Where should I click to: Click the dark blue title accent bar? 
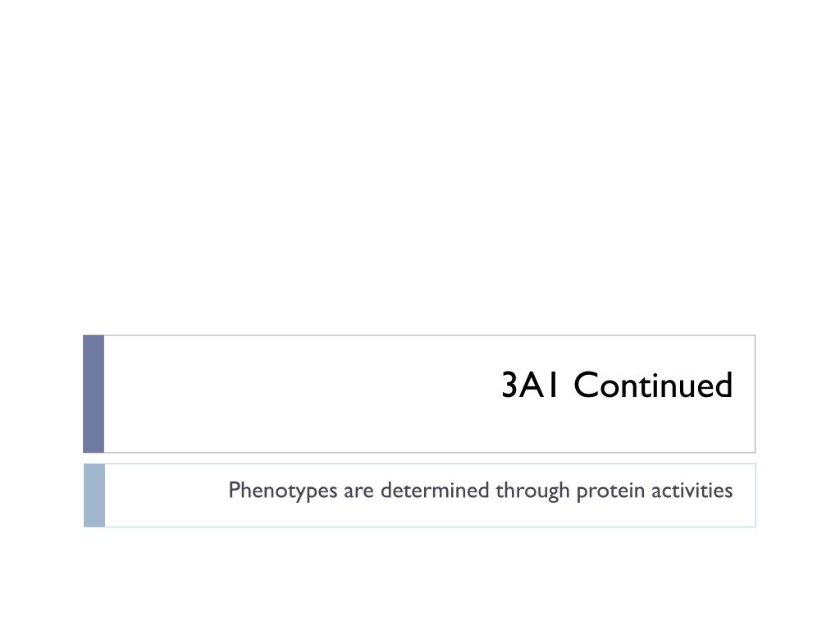[x=94, y=394]
